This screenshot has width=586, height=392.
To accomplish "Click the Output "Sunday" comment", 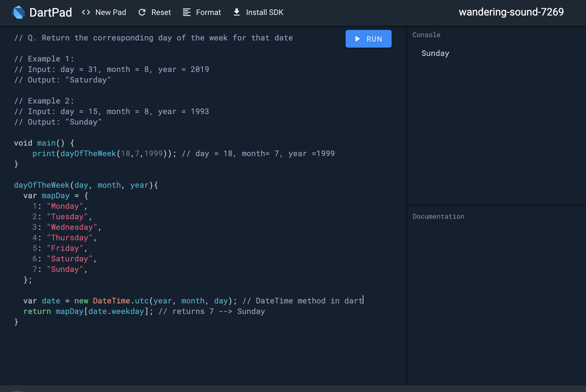I will click(x=58, y=122).
